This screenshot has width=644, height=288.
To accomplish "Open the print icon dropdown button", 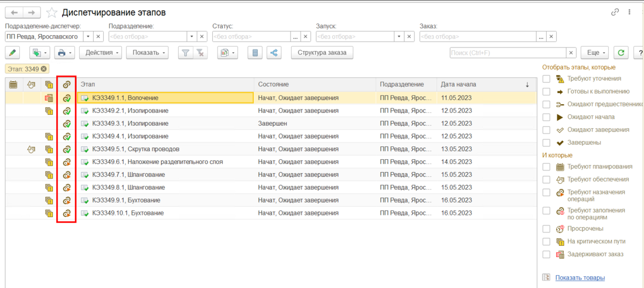I will click(65, 53).
